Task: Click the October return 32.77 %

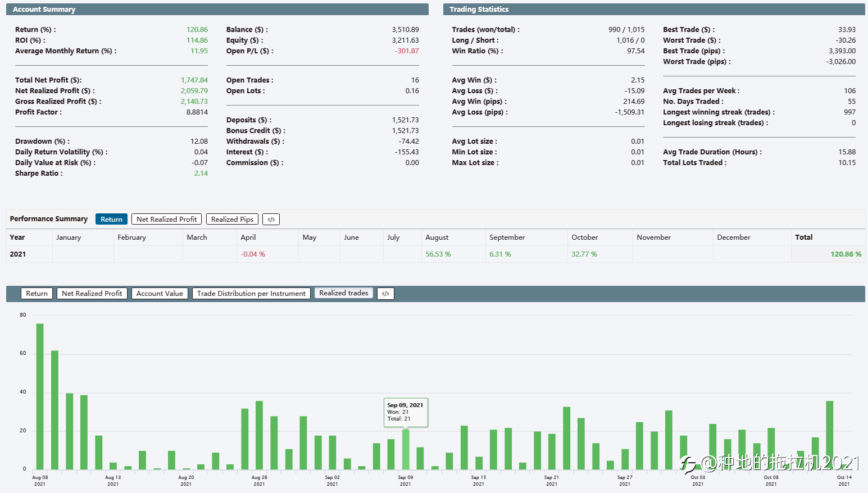Action: pyautogui.click(x=584, y=254)
